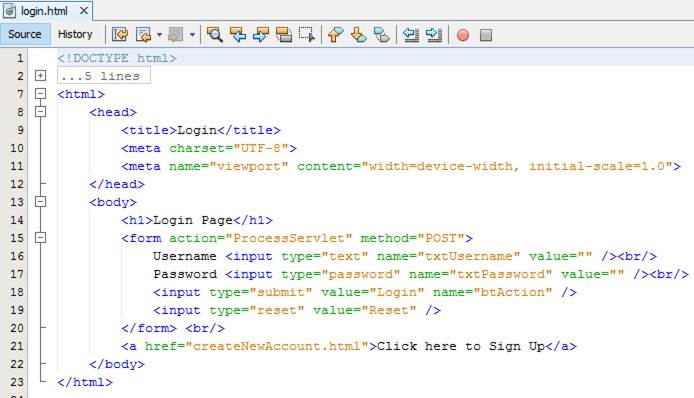Image resolution: width=694 pixels, height=398 pixels.
Task: Click 'type="submit"' attribute text
Action: click(x=261, y=292)
